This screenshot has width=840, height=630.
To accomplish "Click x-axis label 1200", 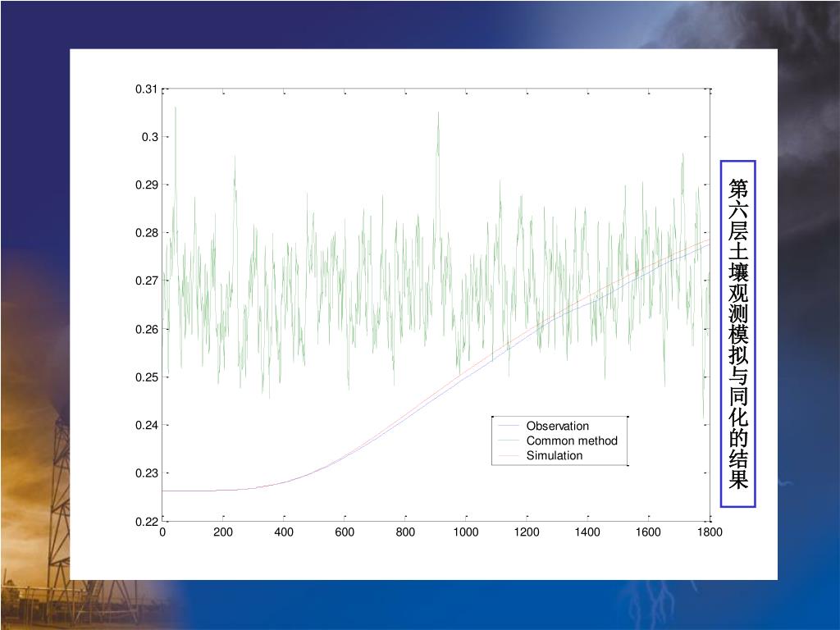I will click(x=527, y=532).
